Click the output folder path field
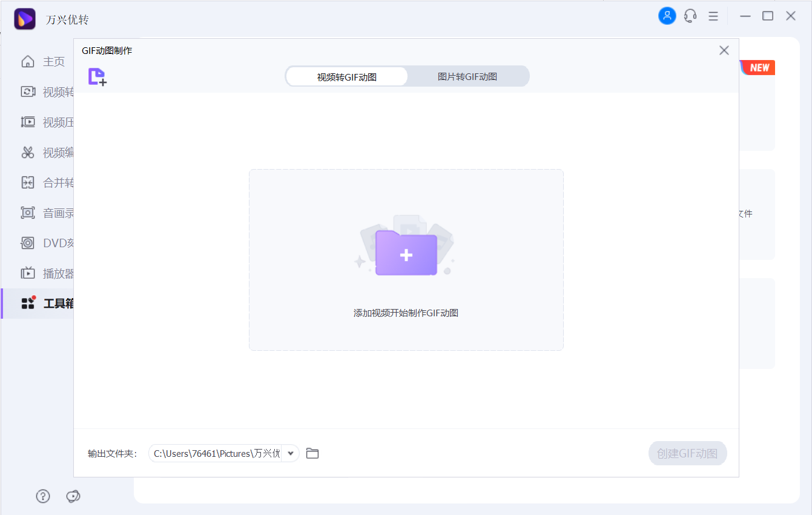The height and width of the screenshot is (515, 812). [x=216, y=453]
